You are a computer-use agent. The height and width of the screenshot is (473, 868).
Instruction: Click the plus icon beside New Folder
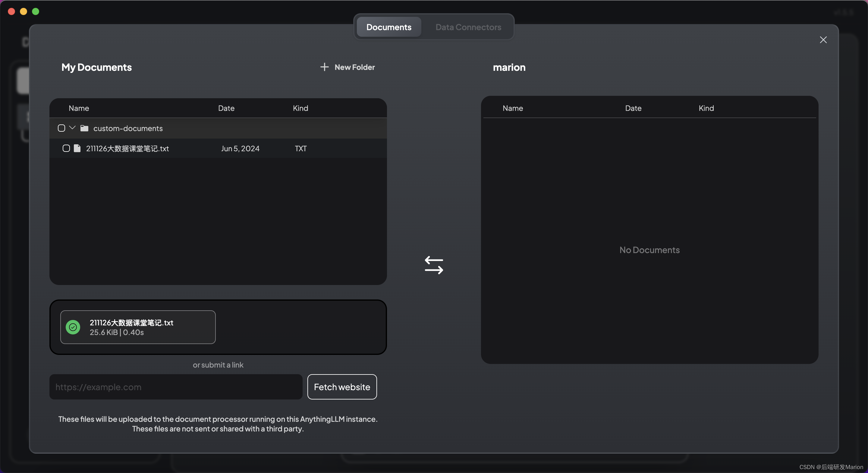324,67
